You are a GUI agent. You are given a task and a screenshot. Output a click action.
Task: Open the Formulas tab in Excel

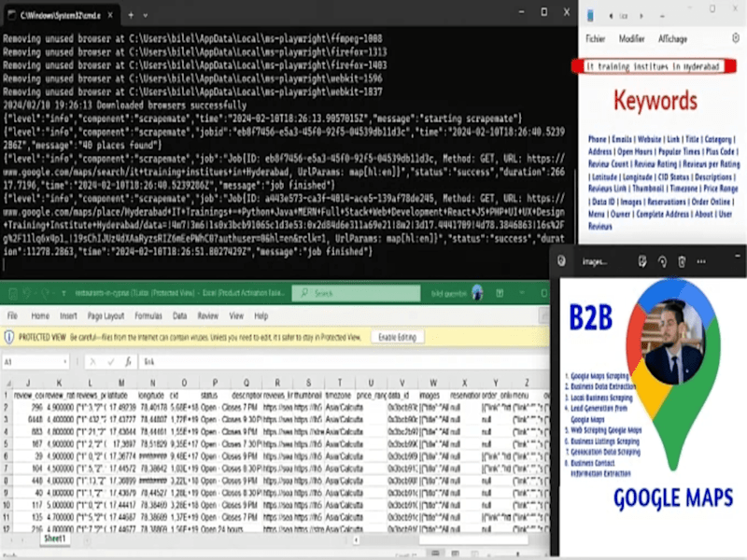148,315
